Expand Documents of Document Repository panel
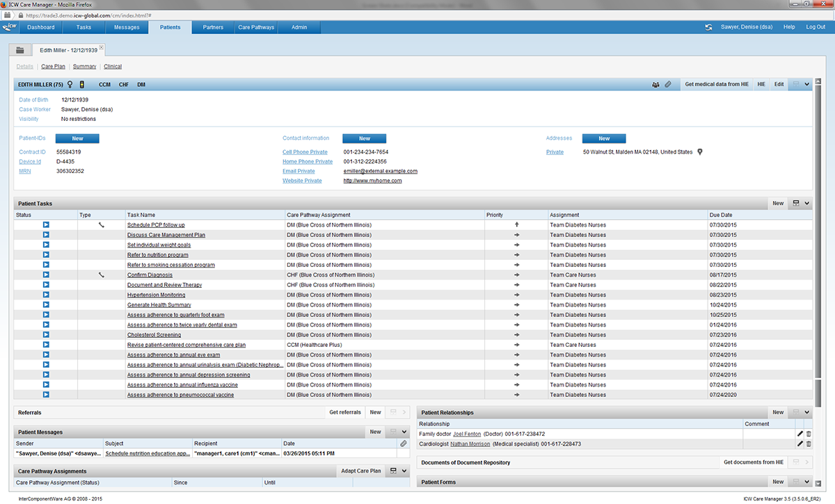 click(x=807, y=462)
